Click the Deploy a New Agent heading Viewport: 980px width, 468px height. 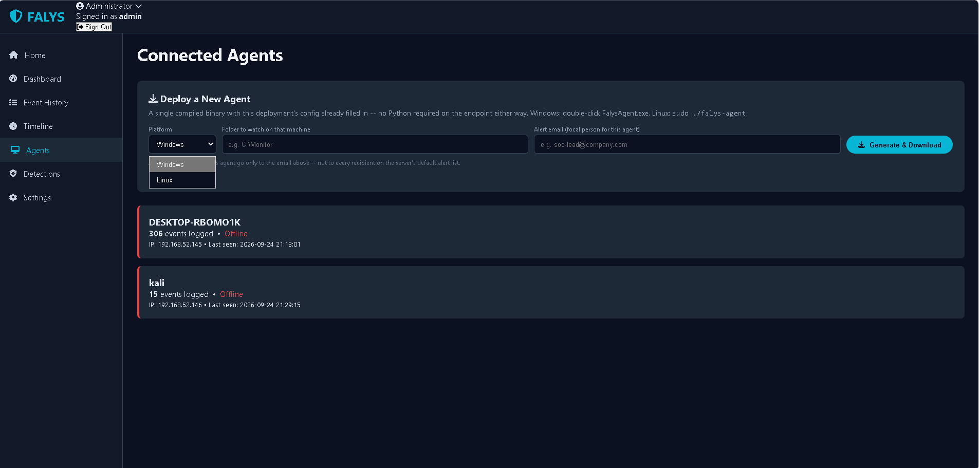[x=205, y=99]
